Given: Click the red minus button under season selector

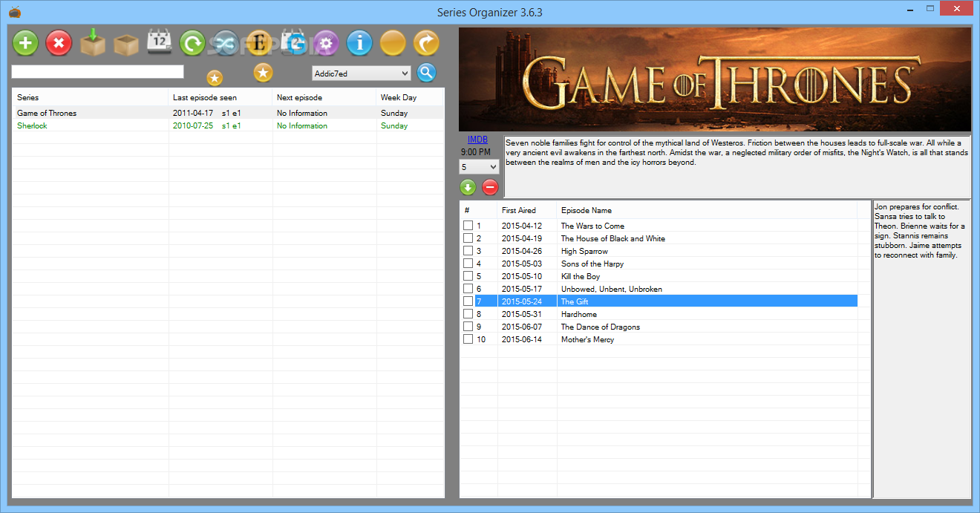Looking at the screenshot, I should click(x=489, y=187).
